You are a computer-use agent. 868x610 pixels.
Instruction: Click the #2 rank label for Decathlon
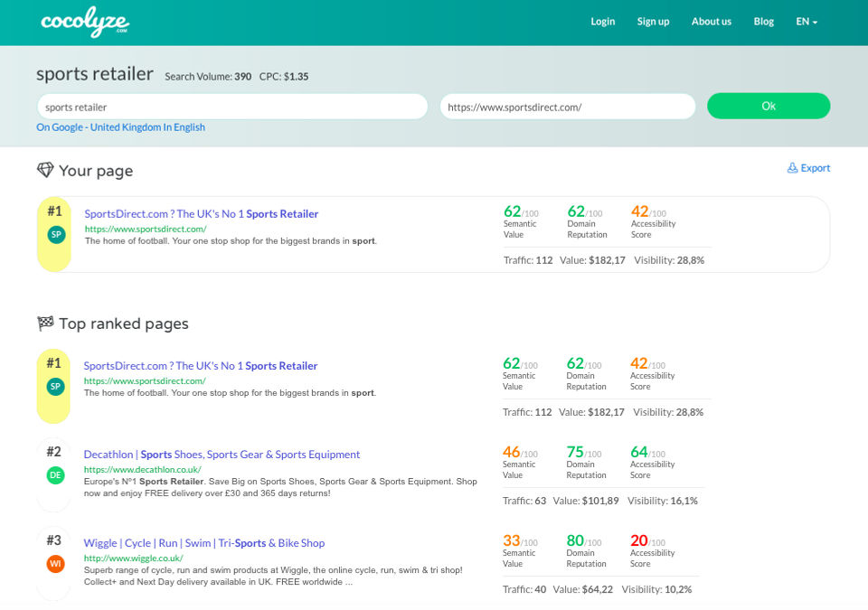53,452
